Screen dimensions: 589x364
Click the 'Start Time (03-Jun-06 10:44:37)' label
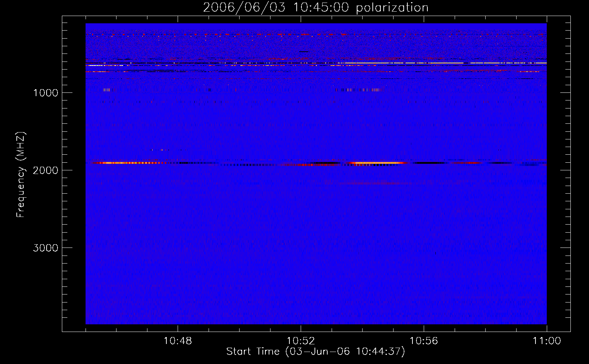(316, 352)
